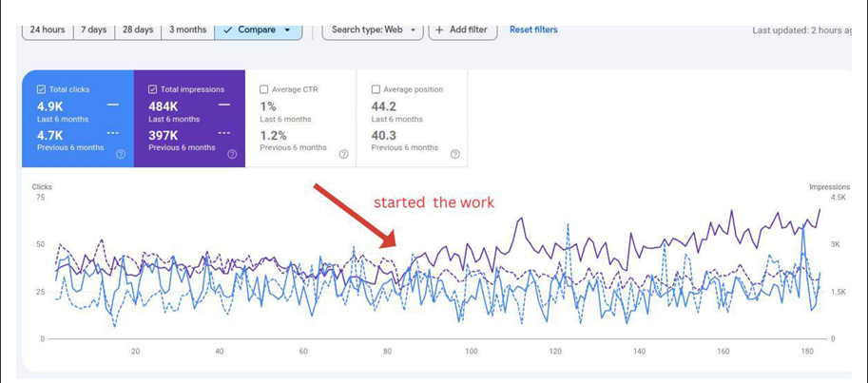Click the Reset filters link
Image resolution: width=868 pixels, height=383 pixels.
pyautogui.click(x=533, y=30)
